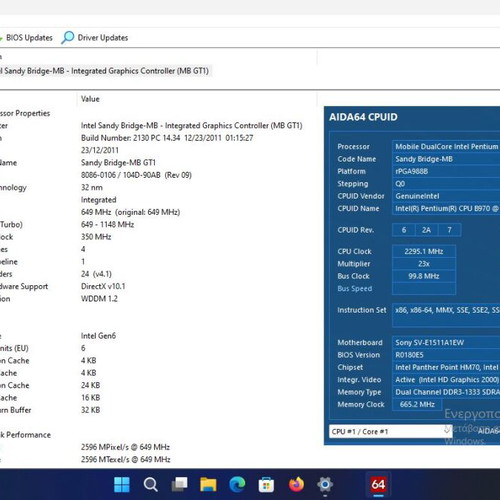Select the 350 MHz value

coord(96,237)
